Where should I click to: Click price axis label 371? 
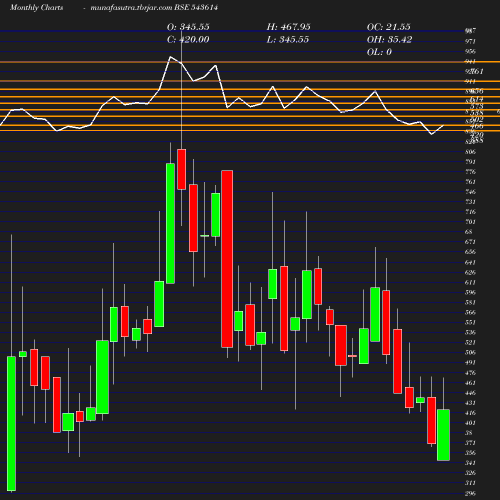[470, 443]
